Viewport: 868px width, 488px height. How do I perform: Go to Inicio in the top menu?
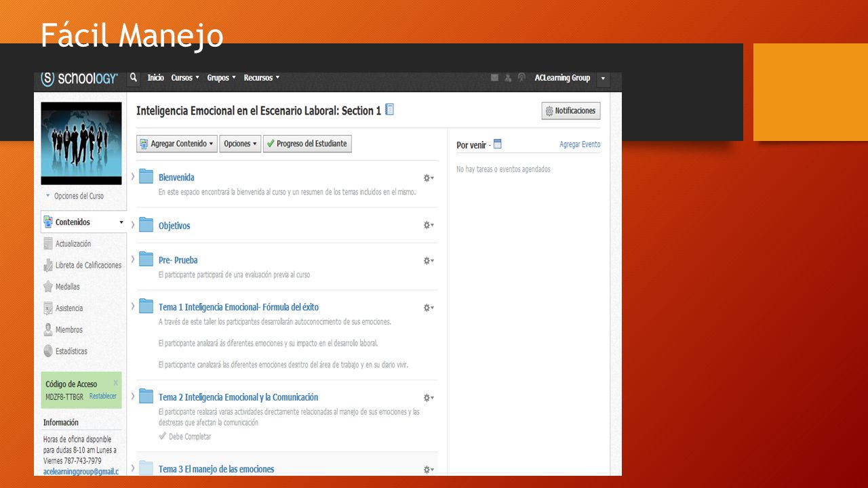(x=156, y=78)
